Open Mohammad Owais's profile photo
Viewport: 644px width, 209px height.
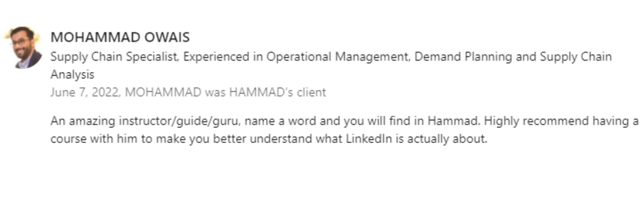[x=24, y=47]
